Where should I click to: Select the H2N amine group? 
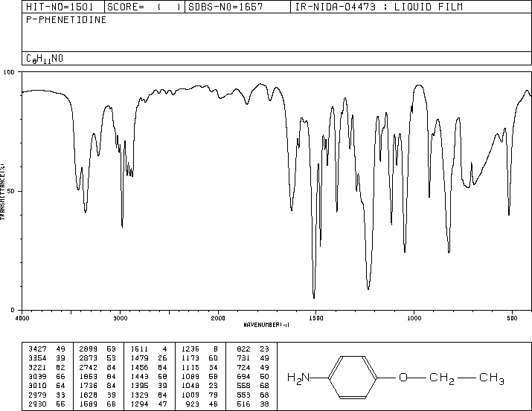[x=299, y=378]
